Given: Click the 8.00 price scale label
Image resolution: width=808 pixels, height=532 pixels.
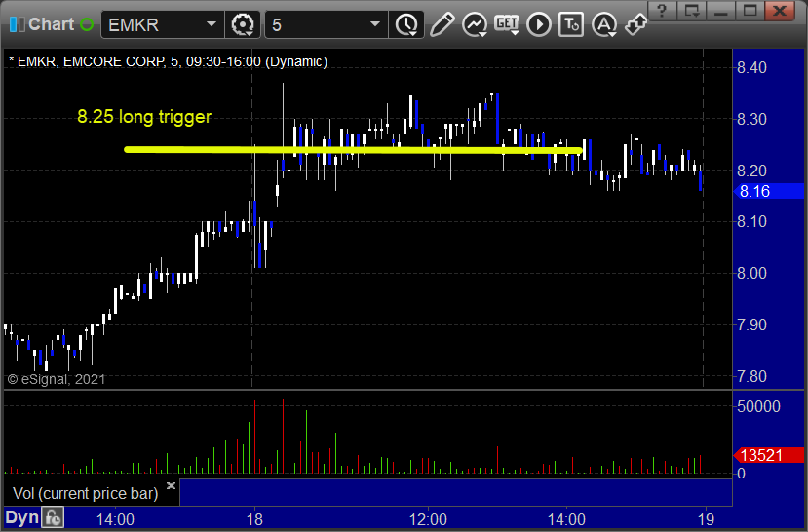Looking at the screenshot, I should click(751, 273).
